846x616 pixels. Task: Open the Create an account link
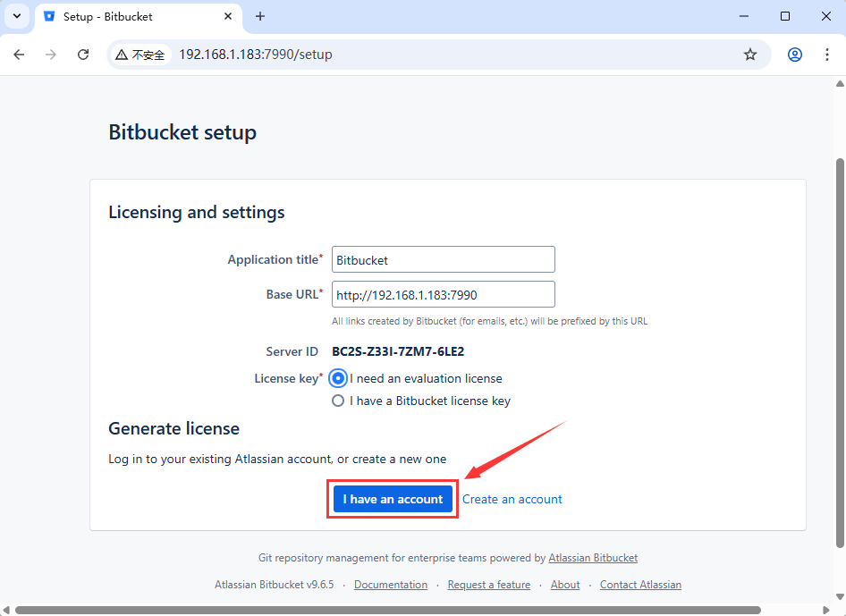point(512,500)
